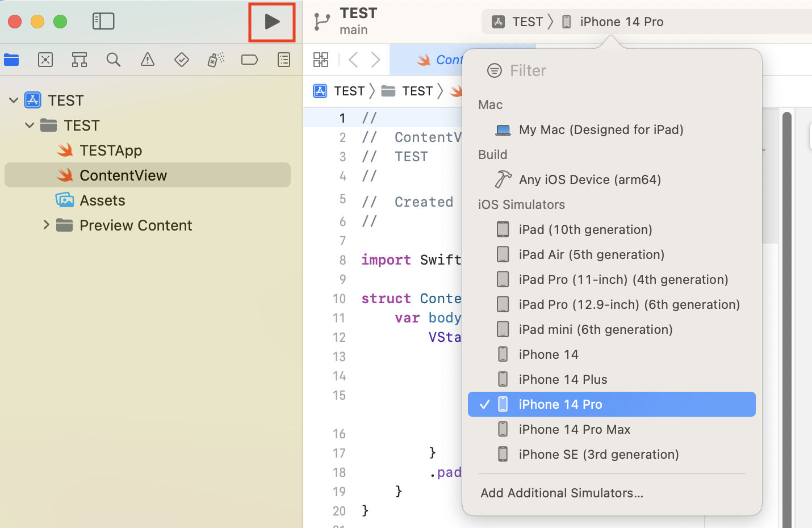The image size is (812, 528).
Task: Go forward in editor history
Action: tap(375, 60)
